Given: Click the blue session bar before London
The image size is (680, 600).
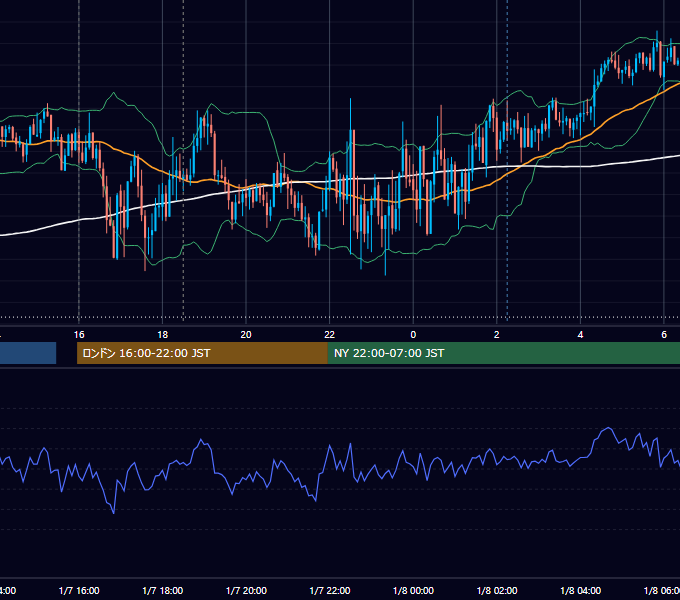Looking at the screenshot, I should point(28,353).
